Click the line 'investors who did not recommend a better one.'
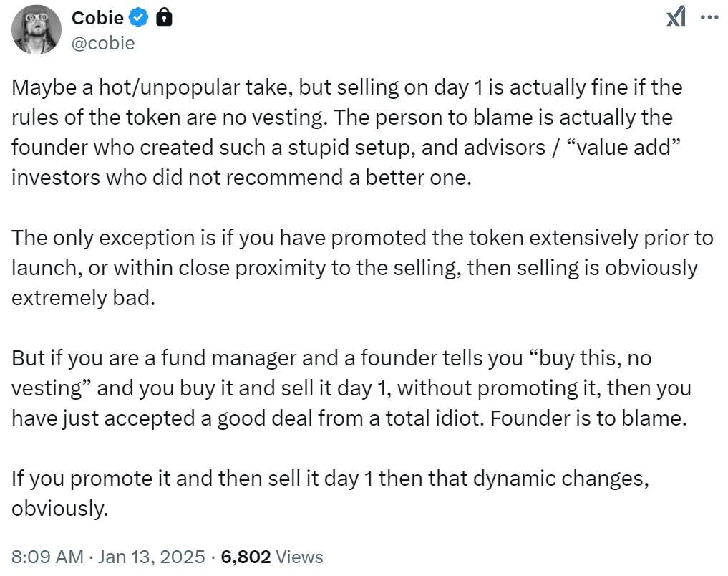728x576 pixels. pos(241,178)
